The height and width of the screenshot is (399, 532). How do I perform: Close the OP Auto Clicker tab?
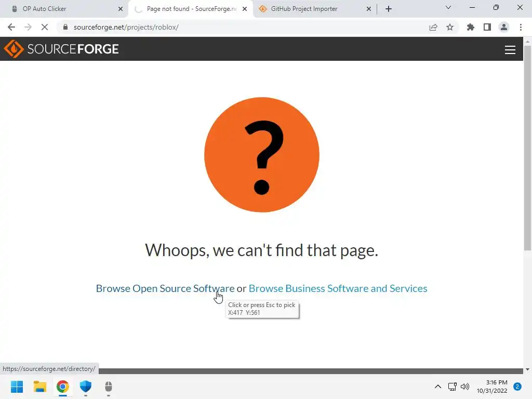coord(121,9)
